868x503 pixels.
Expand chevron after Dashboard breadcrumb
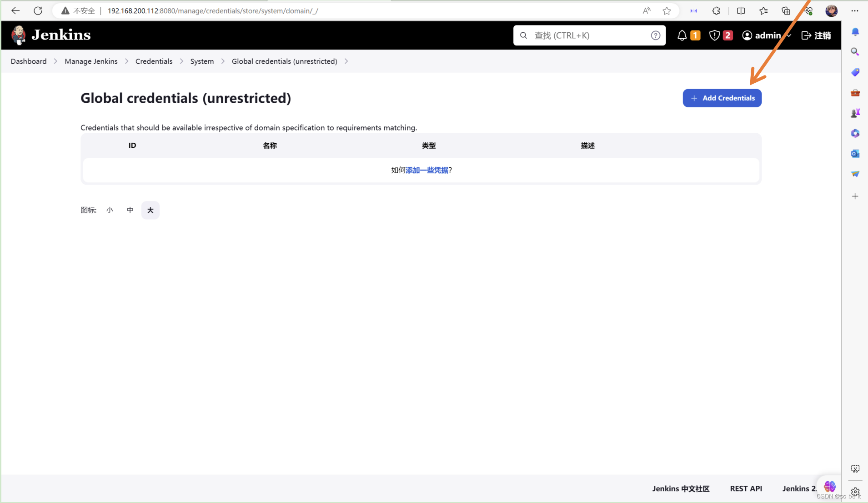tap(55, 61)
